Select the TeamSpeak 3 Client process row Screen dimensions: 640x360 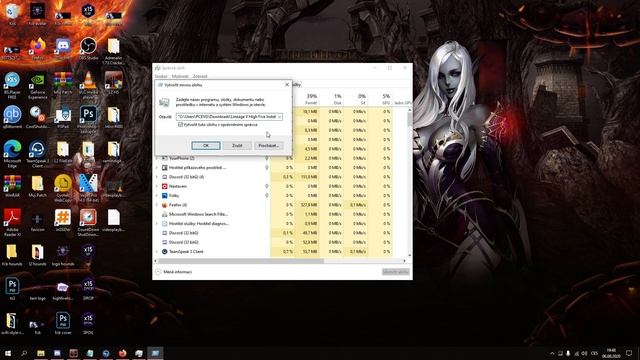point(273,252)
